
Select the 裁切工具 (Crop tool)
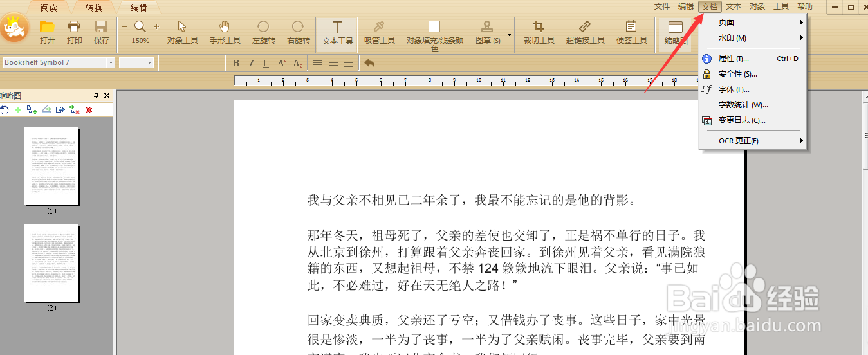pyautogui.click(x=539, y=32)
